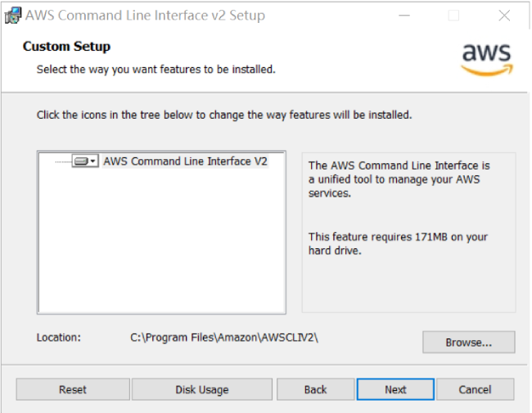Screen dimensions: 532x413
Task: Click the 171MB disk requirement text
Action: (x=398, y=243)
